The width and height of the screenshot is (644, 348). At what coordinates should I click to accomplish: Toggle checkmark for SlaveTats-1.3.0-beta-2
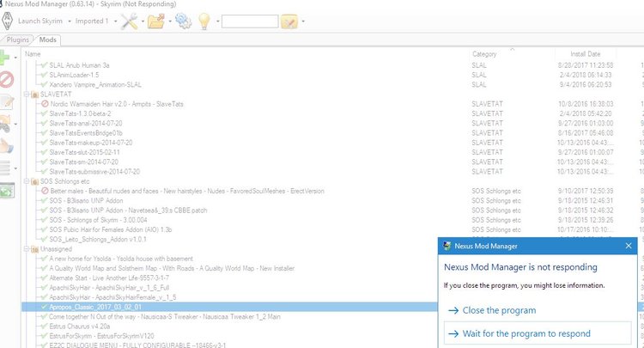click(45, 113)
